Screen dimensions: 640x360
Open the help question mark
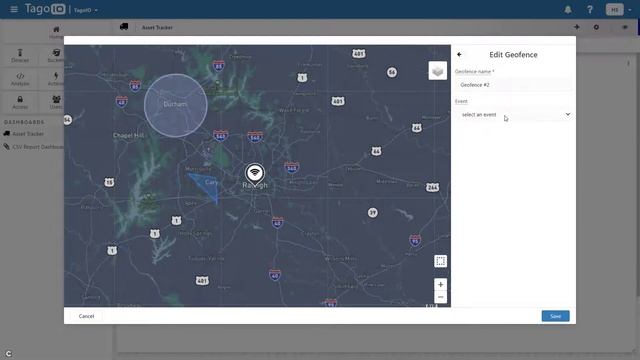[x=590, y=9]
